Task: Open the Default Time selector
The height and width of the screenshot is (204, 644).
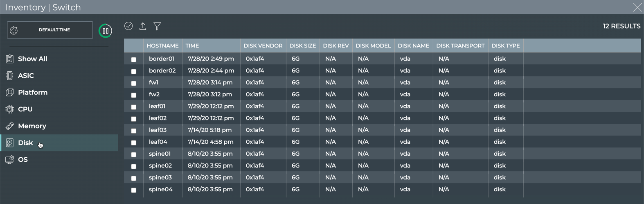Action: [50, 30]
